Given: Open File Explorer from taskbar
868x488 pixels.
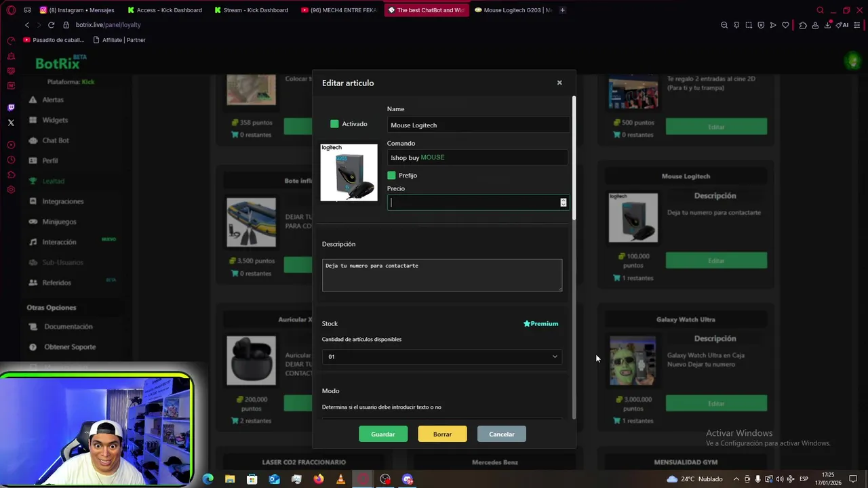Looking at the screenshot, I should click(x=230, y=479).
